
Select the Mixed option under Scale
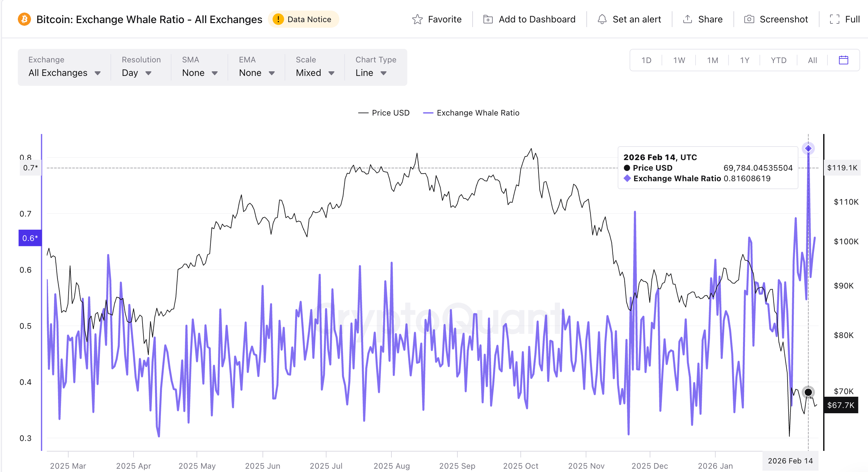click(x=314, y=73)
